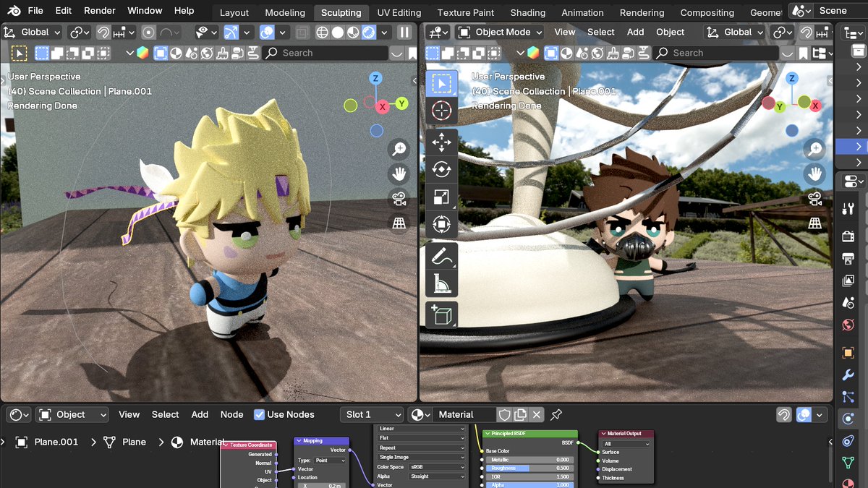The width and height of the screenshot is (868, 488).
Task: Open shading options dropdown arrow in left viewport
Action: 385,32
